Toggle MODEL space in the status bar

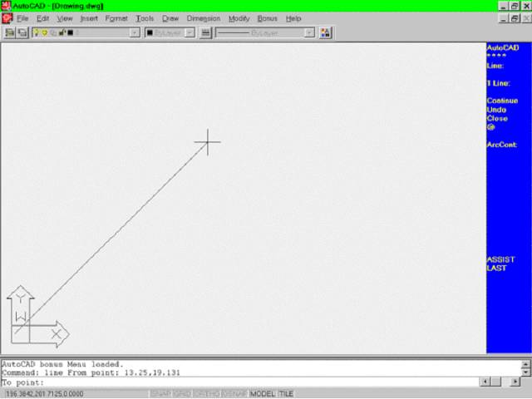pyautogui.click(x=263, y=394)
